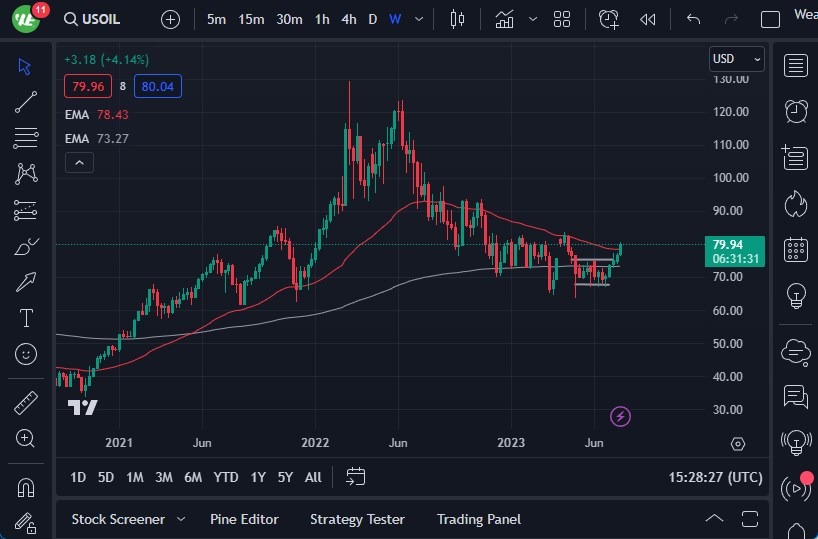Image resolution: width=818 pixels, height=539 pixels.
Task: Click the current price label 79.94
Action: pos(736,251)
